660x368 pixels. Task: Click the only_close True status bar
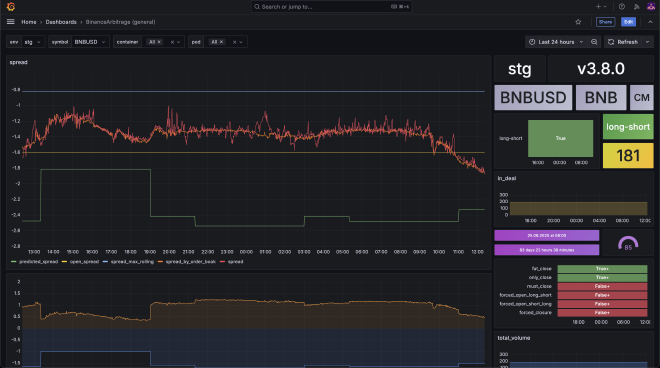(x=602, y=277)
